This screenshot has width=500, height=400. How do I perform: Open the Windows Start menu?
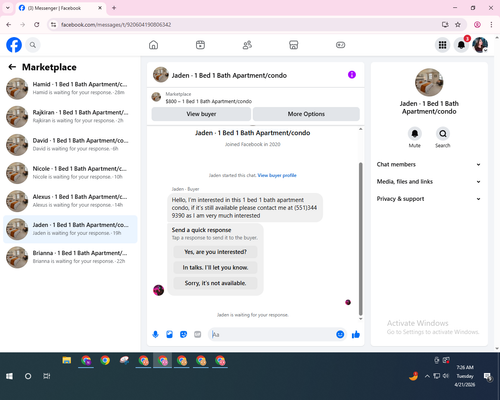point(9,376)
